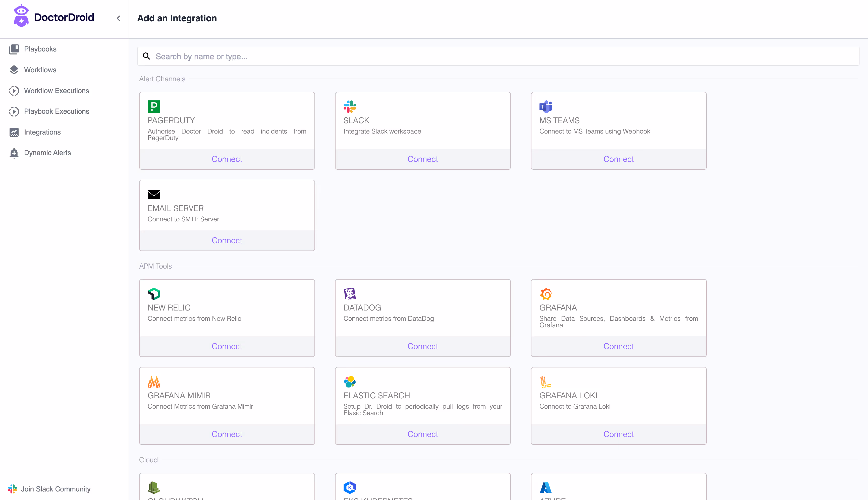This screenshot has width=868, height=500.
Task: Click the EMAIL SERVER card title
Action: pos(176,208)
